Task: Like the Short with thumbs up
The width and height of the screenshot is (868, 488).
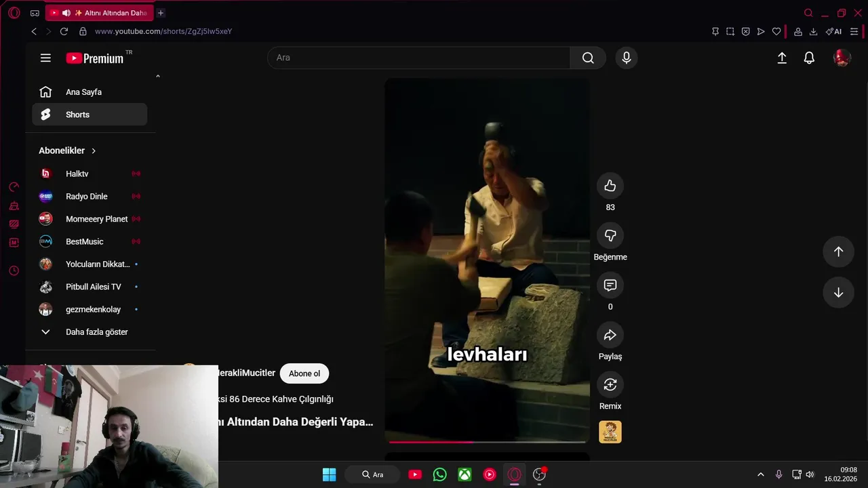Action: [610, 186]
